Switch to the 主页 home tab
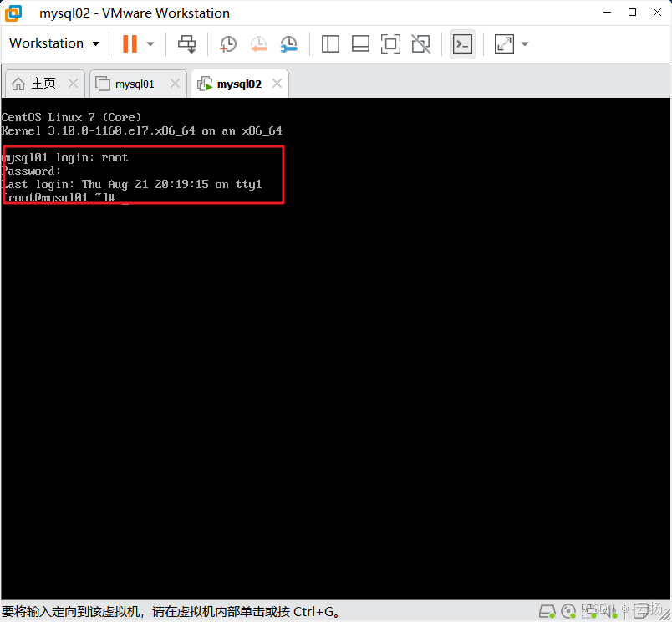This screenshot has width=672, height=622. pos(43,84)
